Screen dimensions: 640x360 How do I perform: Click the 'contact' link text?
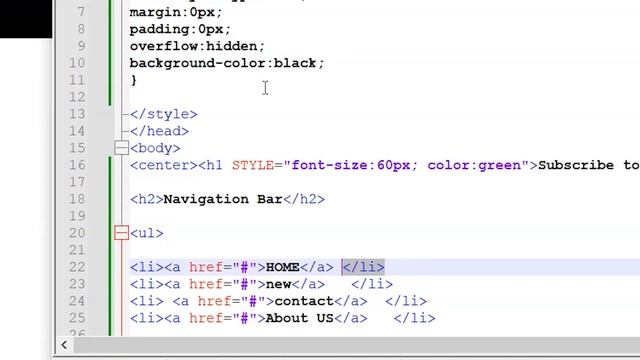pos(304,301)
